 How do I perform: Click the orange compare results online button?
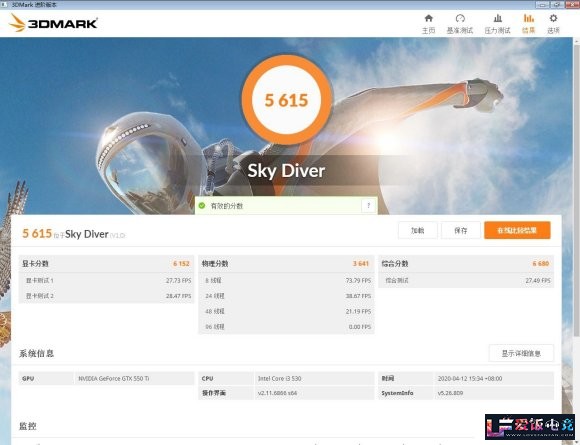[517, 230]
